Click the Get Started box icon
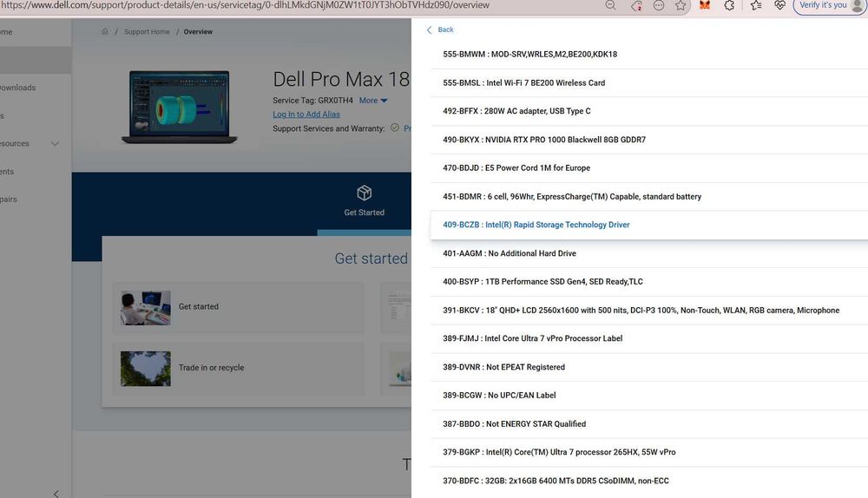Image resolution: width=868 pixels, height=498 pixels. [x=365, y=193]
